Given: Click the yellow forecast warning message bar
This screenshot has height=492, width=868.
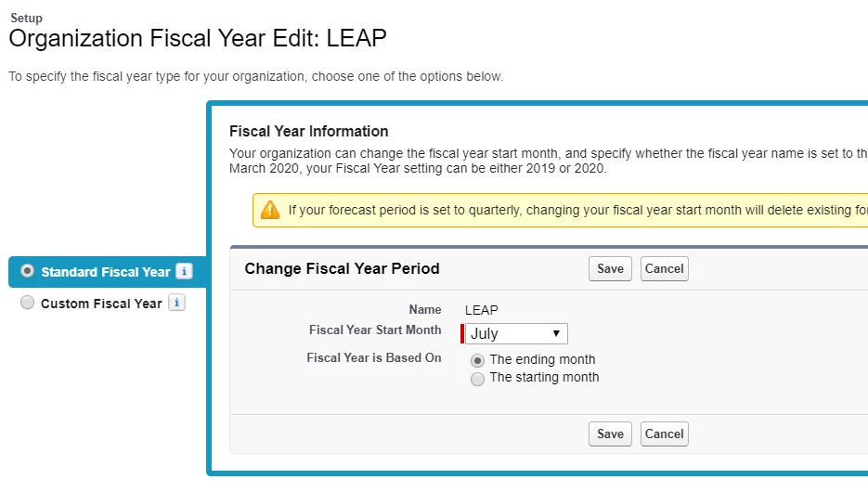Looking at the screenshot, I should pyautogui.click(x=560, y=211).
